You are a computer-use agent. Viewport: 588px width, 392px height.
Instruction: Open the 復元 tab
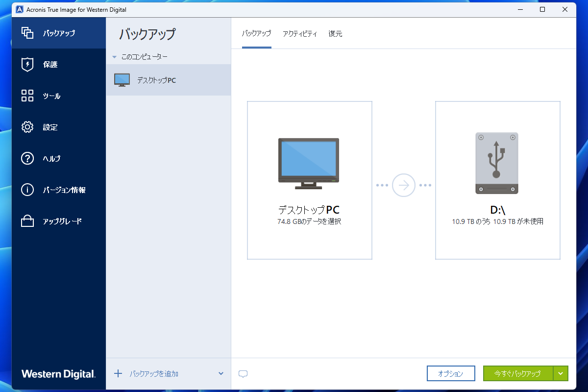pos(335,33)
